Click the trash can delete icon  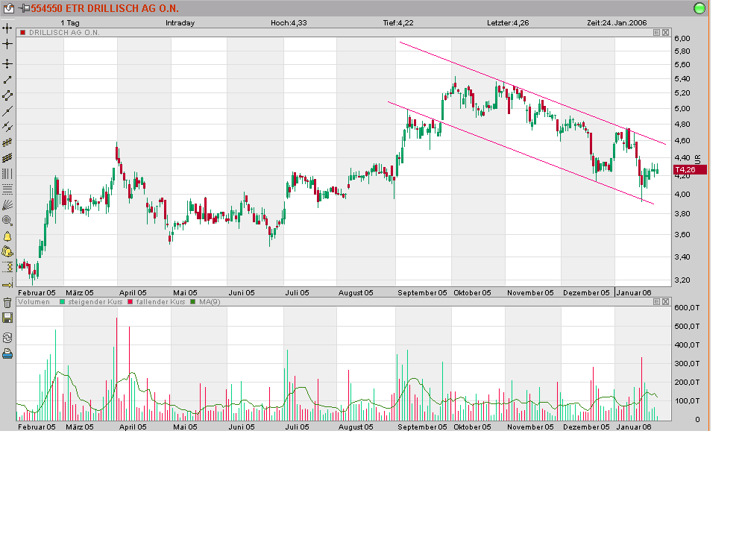pos(7,303)
